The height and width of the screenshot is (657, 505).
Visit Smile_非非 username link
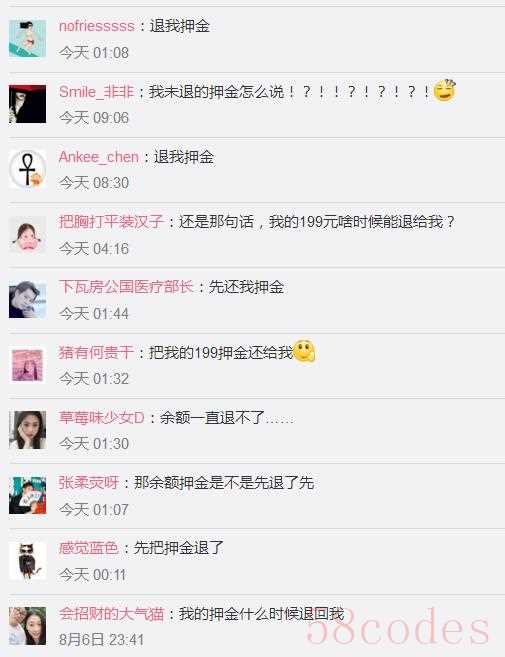[96, 91]
